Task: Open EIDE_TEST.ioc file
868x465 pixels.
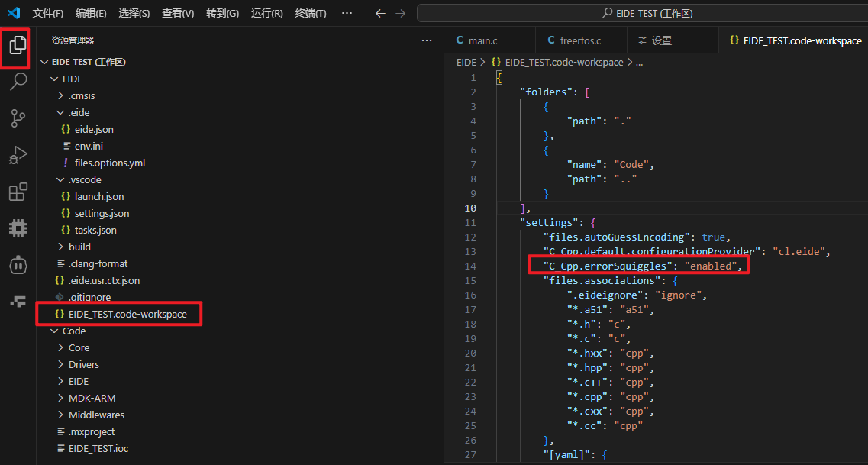Action: [x=98, y=448]
